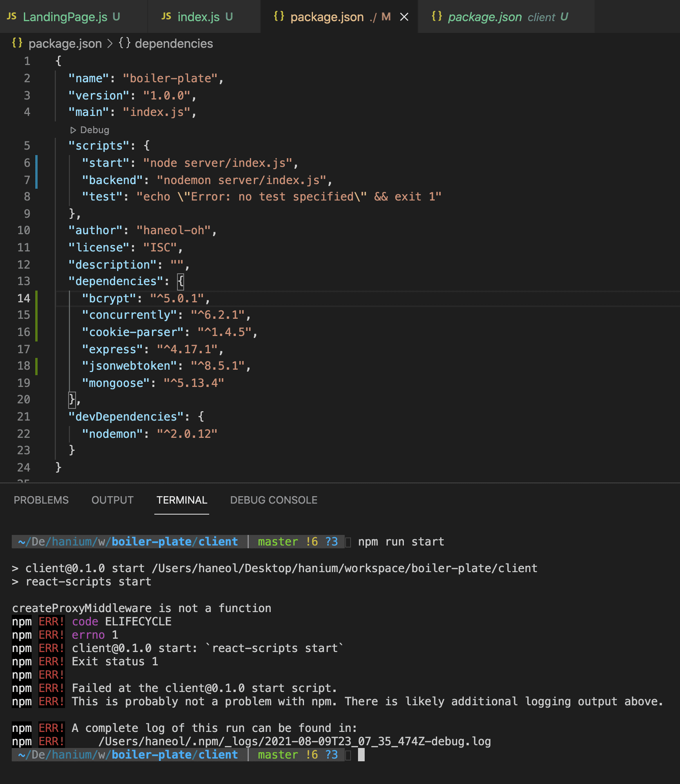The image size is (680, 784).
Task: Collapse the scripts block at line 5
Action: point(47,146)
